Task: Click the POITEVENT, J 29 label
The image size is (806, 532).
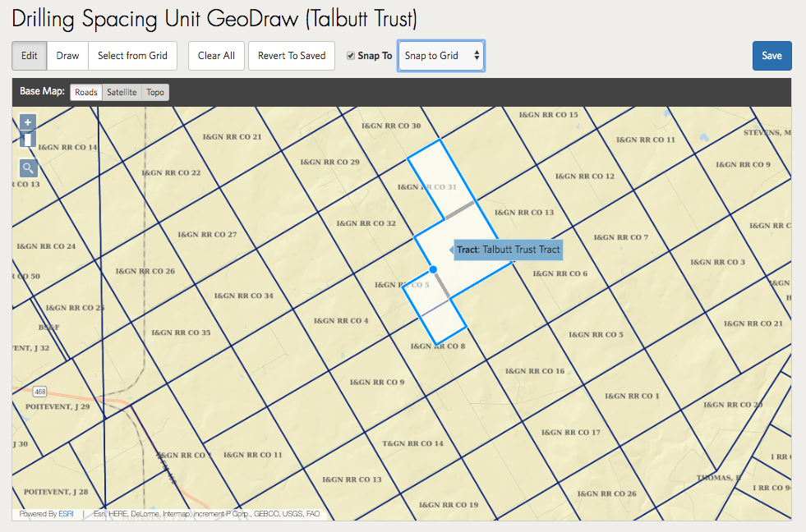Action: 58,406
